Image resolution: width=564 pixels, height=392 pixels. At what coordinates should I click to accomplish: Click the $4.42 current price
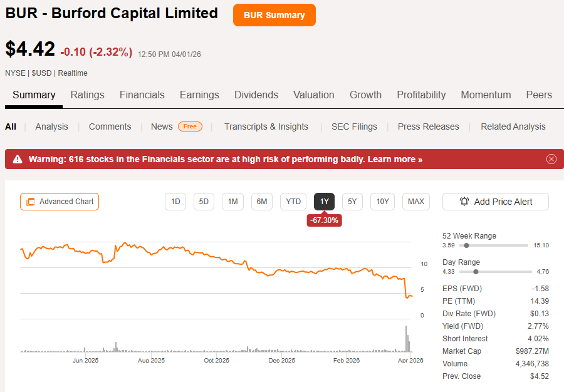[x=30, y=49]
